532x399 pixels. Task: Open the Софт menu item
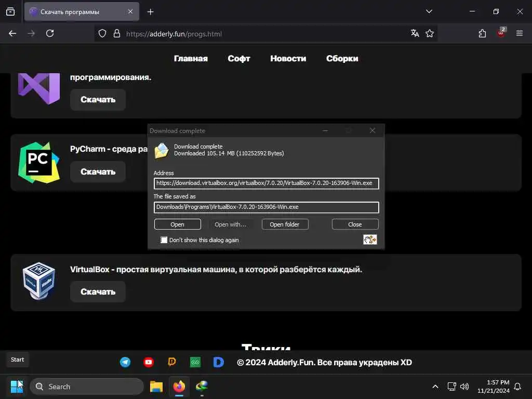pos(239,58)
